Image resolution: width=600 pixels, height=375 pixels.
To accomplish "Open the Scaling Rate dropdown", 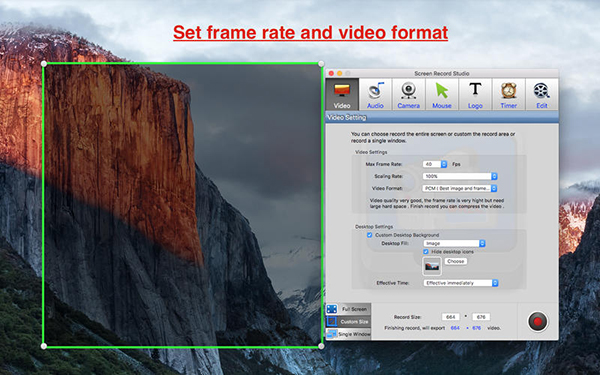I will 460,176.
